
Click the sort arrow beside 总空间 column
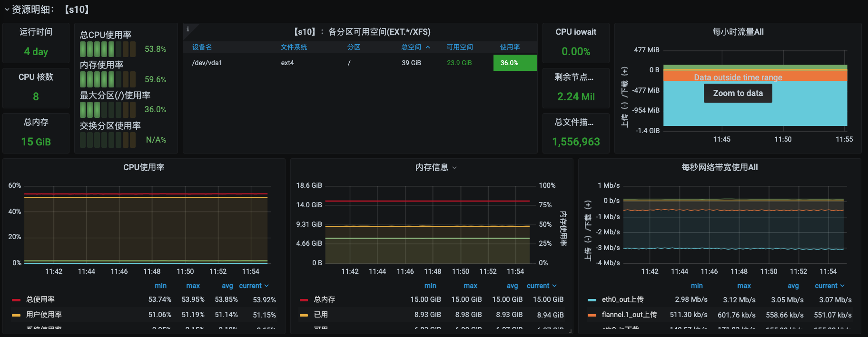[428, 47]
